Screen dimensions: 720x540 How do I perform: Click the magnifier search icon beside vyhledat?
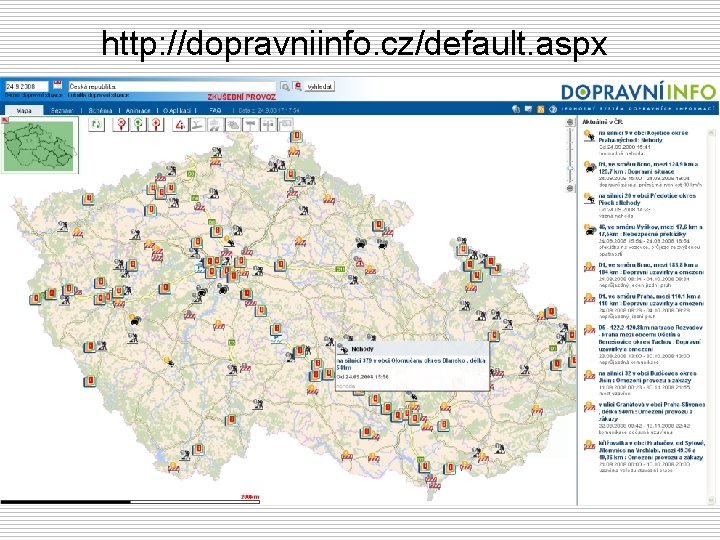[x=285, y=86]
